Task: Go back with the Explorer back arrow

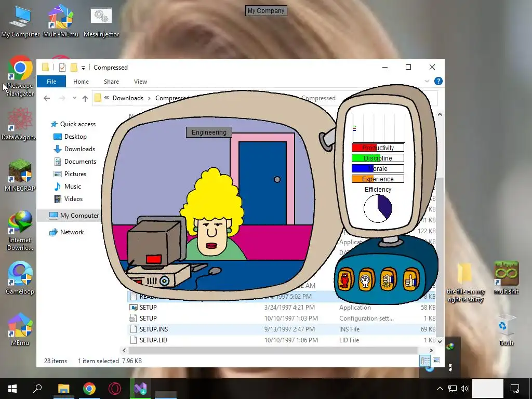Action: coord(47,98)
